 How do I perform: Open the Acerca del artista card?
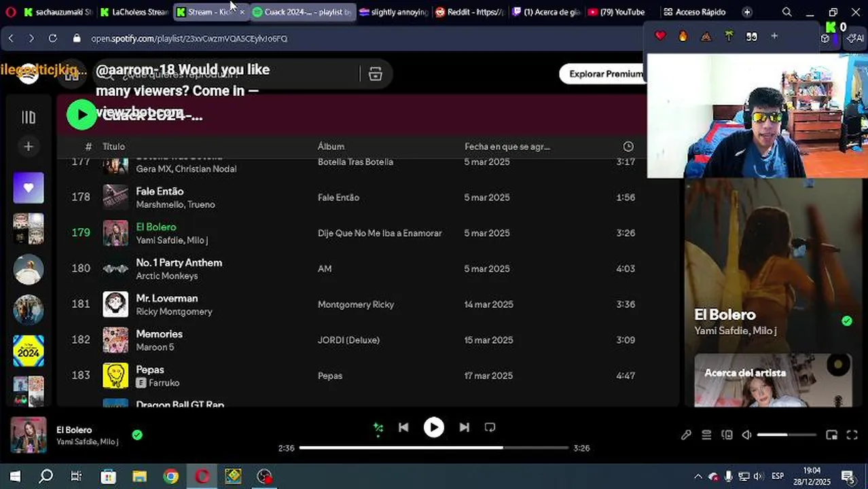[773, 380]
